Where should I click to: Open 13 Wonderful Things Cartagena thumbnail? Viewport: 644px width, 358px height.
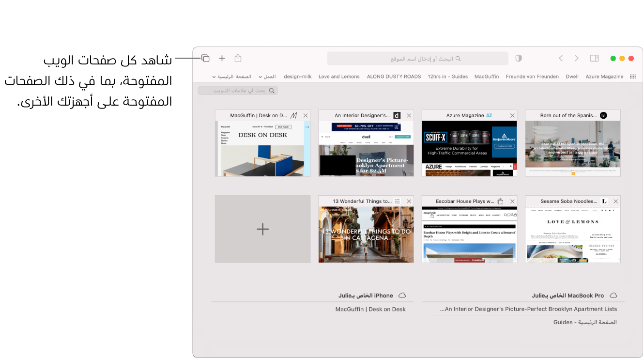pyautogui.click(x=366, y=235)
